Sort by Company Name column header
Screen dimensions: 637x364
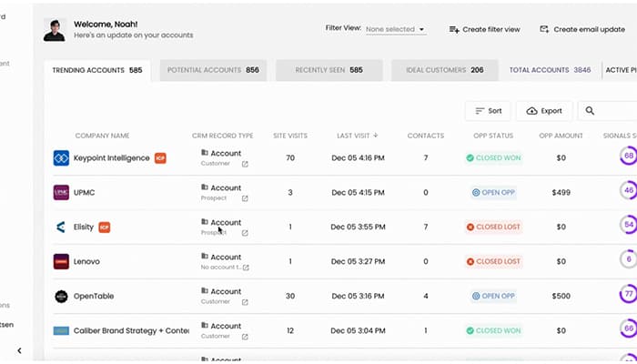102,136
